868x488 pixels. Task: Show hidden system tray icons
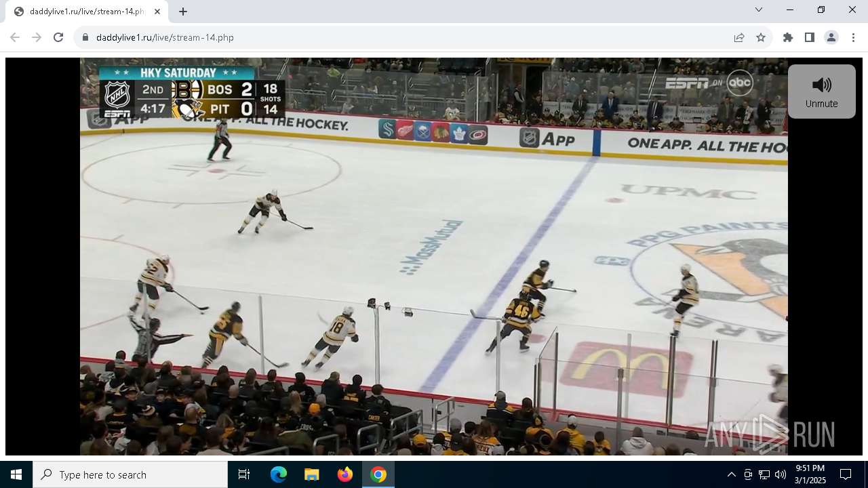[x=731, y=474]
